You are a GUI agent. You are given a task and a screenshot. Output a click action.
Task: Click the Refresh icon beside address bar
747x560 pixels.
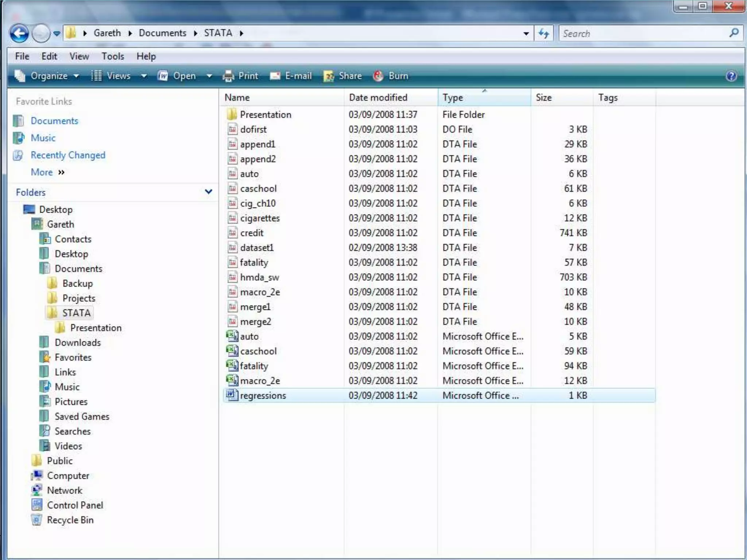pyautogui.click(x=543, y=34)
